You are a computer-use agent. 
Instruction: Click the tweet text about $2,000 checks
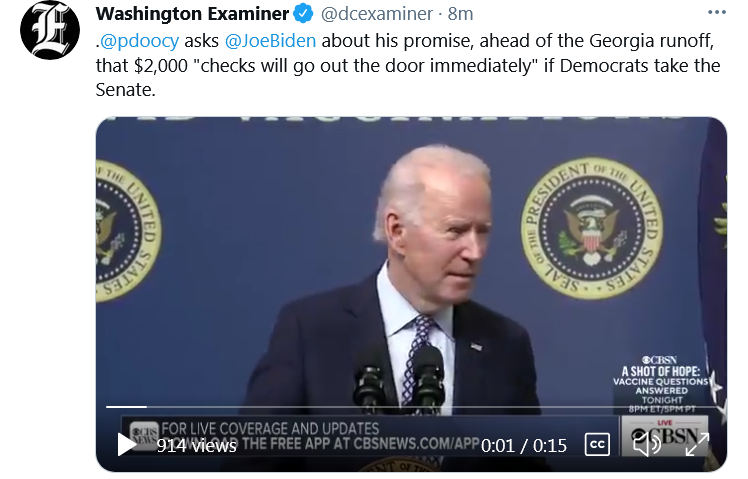(x=407, y=65)
